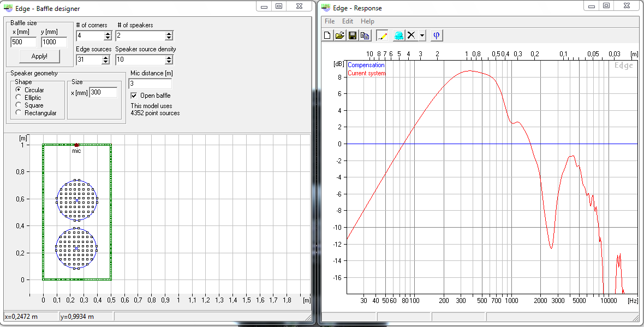This screenshot has height=327, width=644.
Task: Uncheck the Open baffle checkbox
Action: [134, 96]
